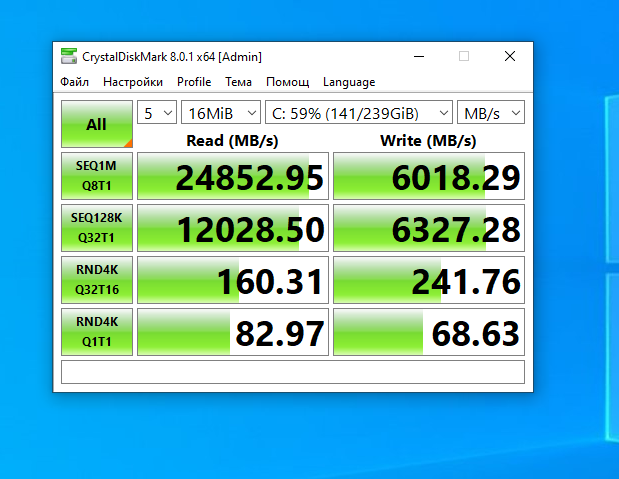The height and width of the screenshot is (479, 619).
Task: Open the Profile menu
Action: coord(194,82)
